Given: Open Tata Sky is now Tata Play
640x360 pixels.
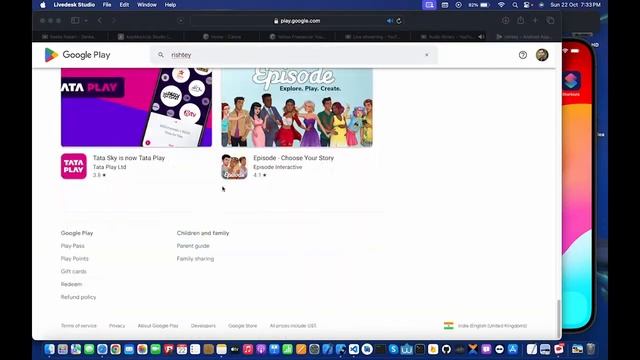Looking at the screenshot, I should (129, 158).
